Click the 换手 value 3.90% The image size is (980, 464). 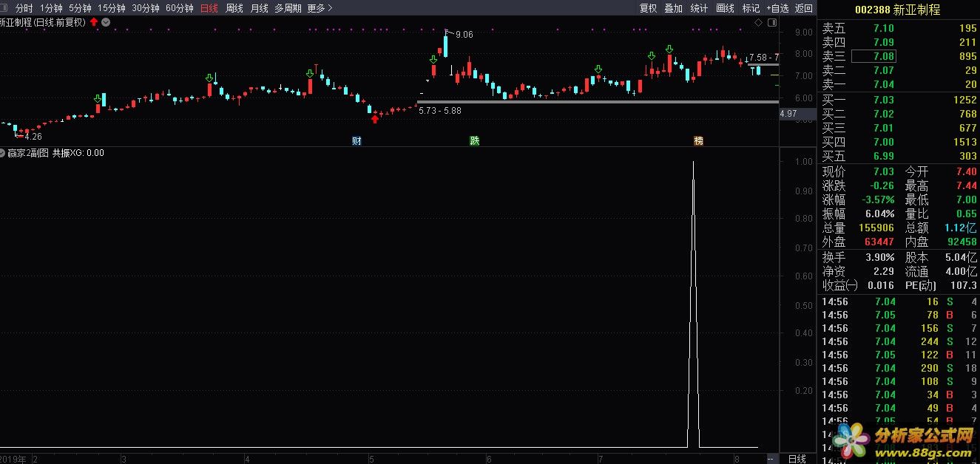pyautogui.click(x=879, y=257)
